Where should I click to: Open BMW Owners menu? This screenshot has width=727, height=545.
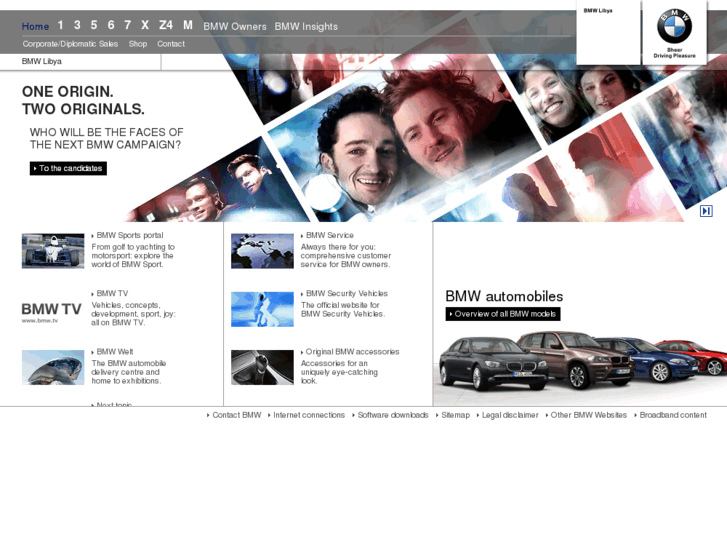point(235,26)
